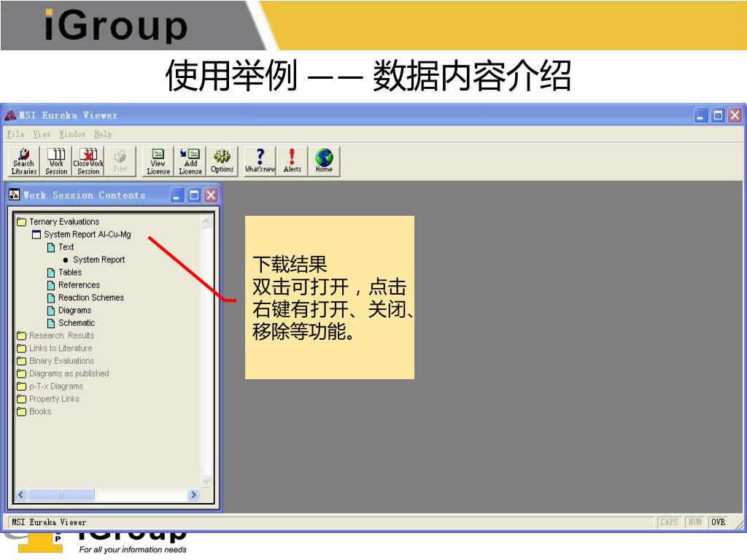Select the Property Links folder
Image resolution: width=747 pixels, height=560 pixels.
[54, 399]
